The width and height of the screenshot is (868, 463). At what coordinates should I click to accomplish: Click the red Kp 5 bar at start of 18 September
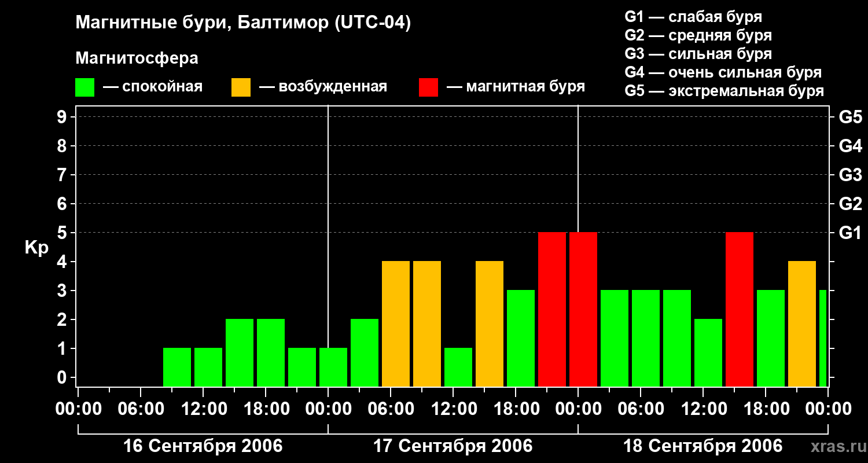pos(583,310)
